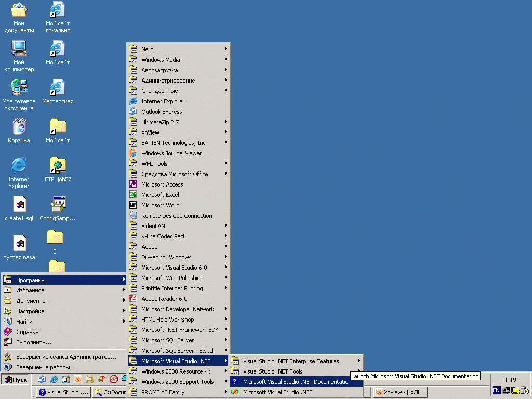
Task: Select Мой сайт локально shortcut
Action: [x=58, y=18]
